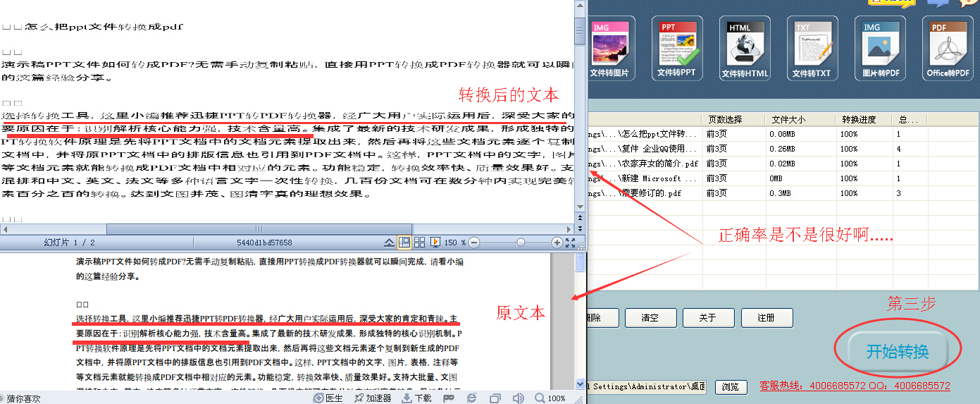Image resolution: width=980 pixels, height=404 pixels.
Task: Choose the 文件转TXT conversion icon
Action: tap(812, 48)
